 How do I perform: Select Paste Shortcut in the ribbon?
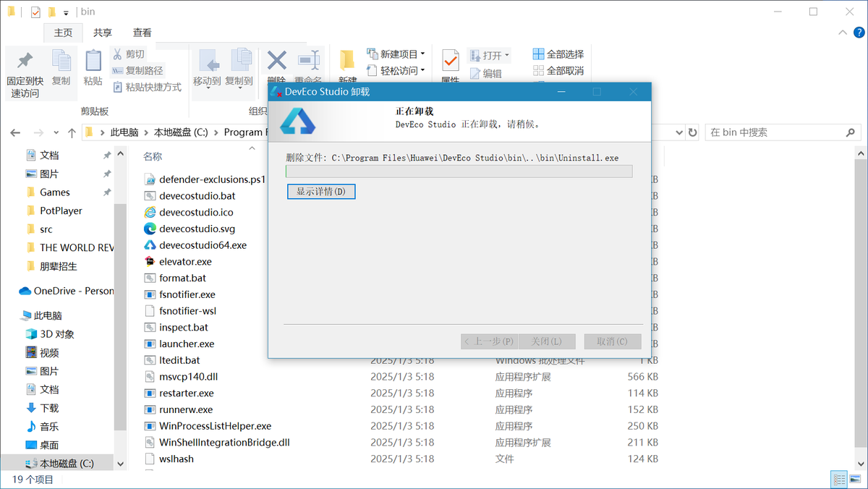pos(148,87)
